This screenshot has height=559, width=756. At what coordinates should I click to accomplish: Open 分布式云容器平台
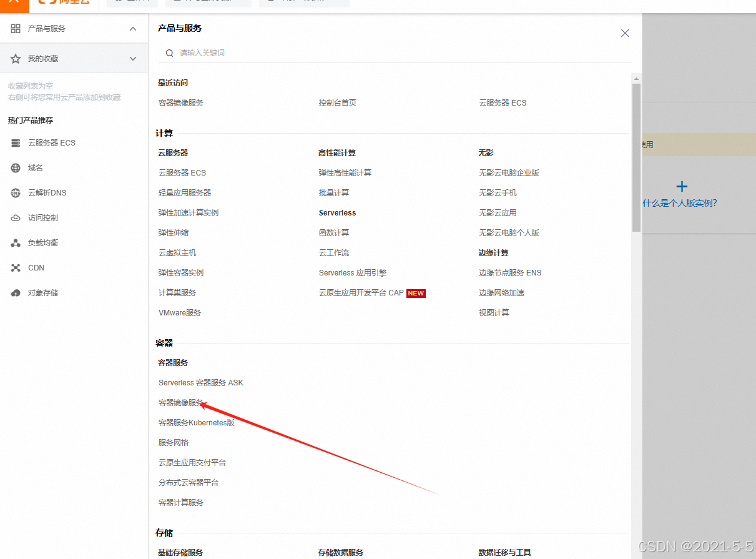[x=189, y=483]
